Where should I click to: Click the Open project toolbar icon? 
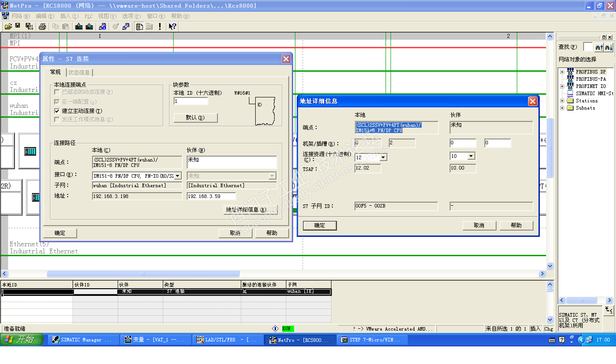[x=8, y=27]
